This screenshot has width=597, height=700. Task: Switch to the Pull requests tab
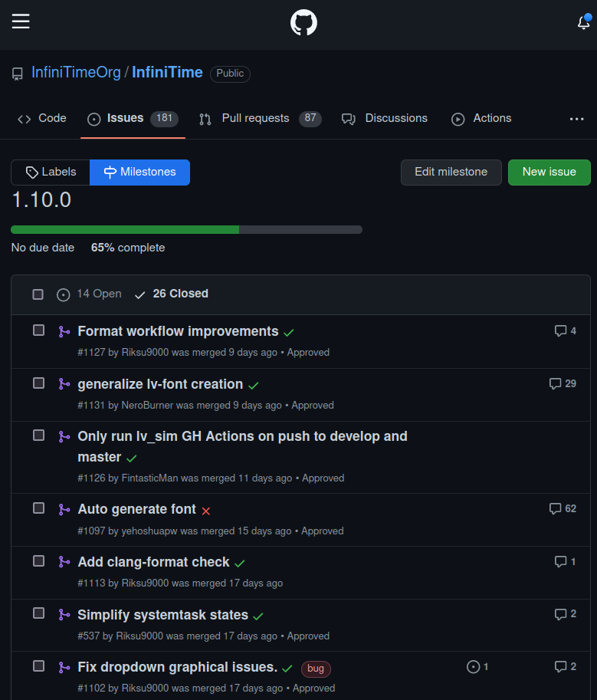click(259, 119)
